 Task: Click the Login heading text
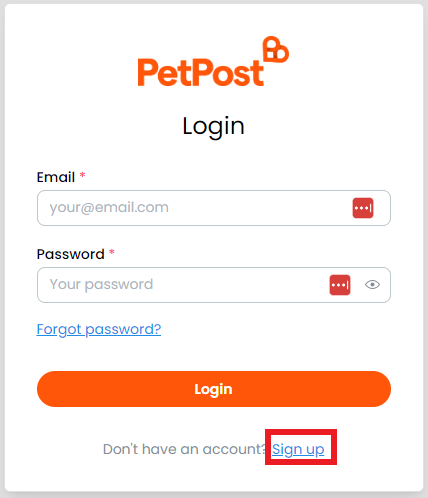point(214,127)
